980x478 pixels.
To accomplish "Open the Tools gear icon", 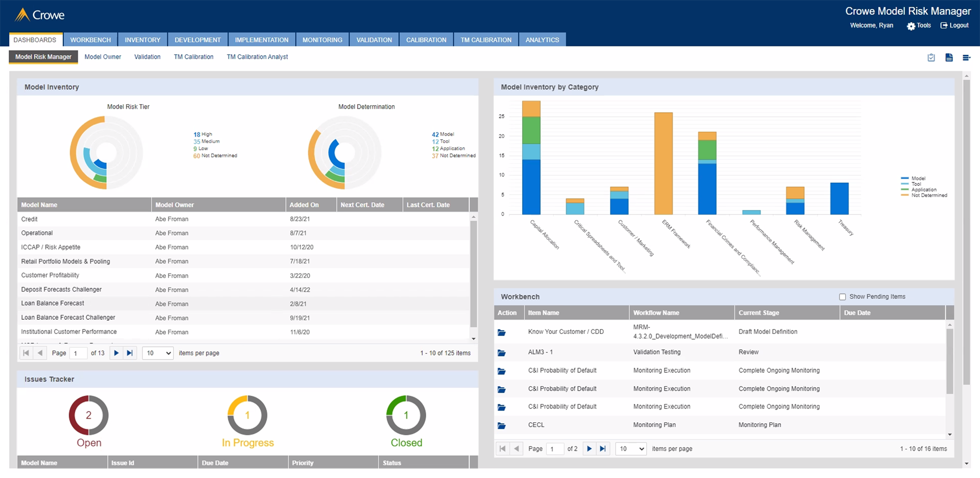I will click(x=911, y=26).
